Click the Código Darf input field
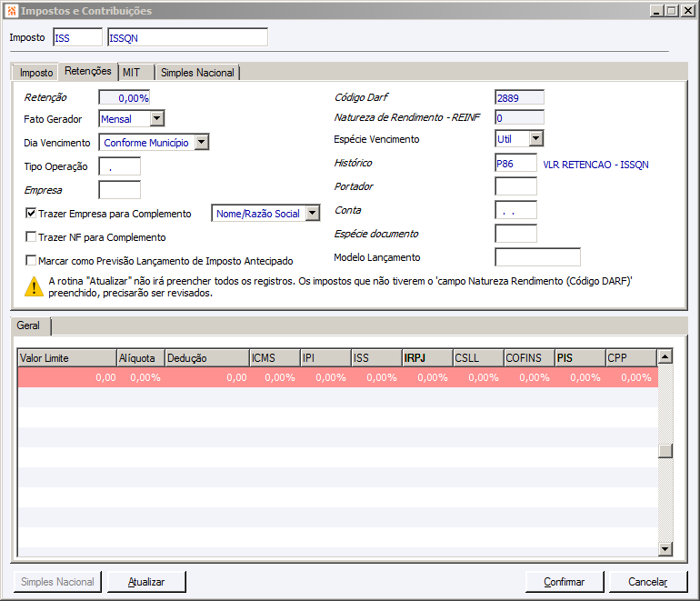This screenshot has height=601, width=700. [x=519, y=97]
